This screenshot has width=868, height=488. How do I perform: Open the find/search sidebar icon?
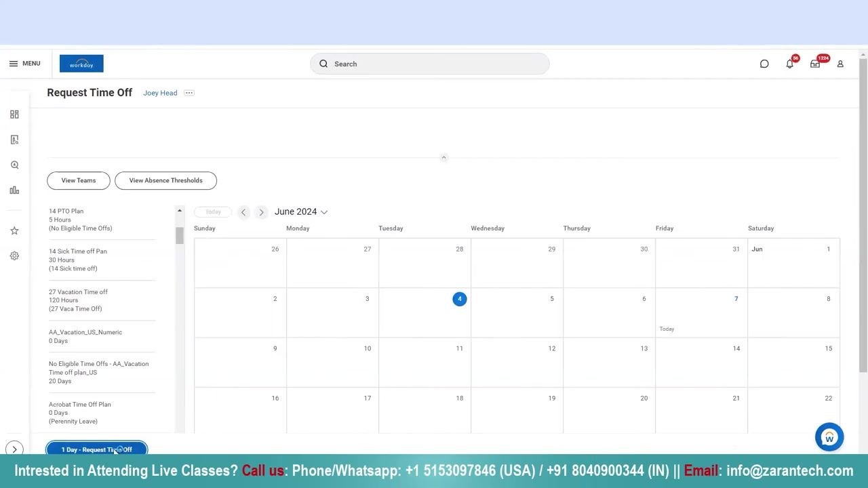pyautogui.click(x=14, y=165)
